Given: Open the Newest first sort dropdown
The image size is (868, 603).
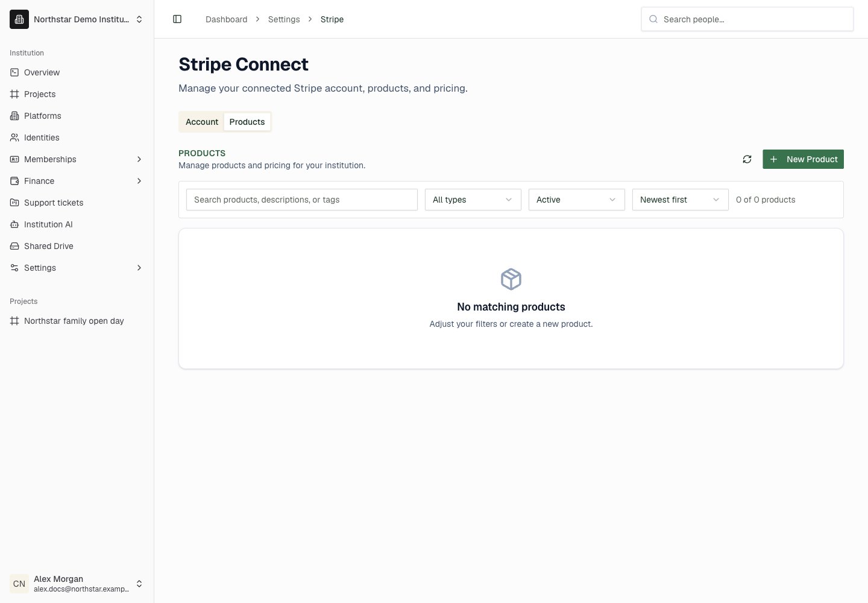Looking at the screenshot, I should coord(681,200).
